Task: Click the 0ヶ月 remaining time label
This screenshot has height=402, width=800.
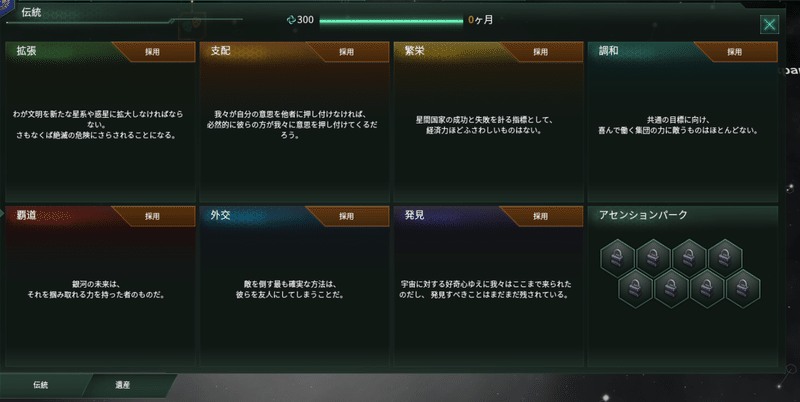Action: (481, 20)
